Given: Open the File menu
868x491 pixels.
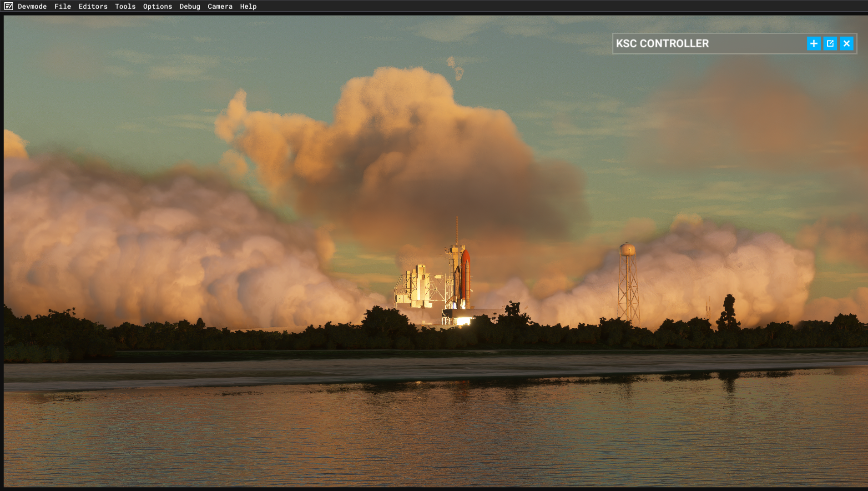Looking at the screenshot, I should pyautogui.click(x=63, y=6).
